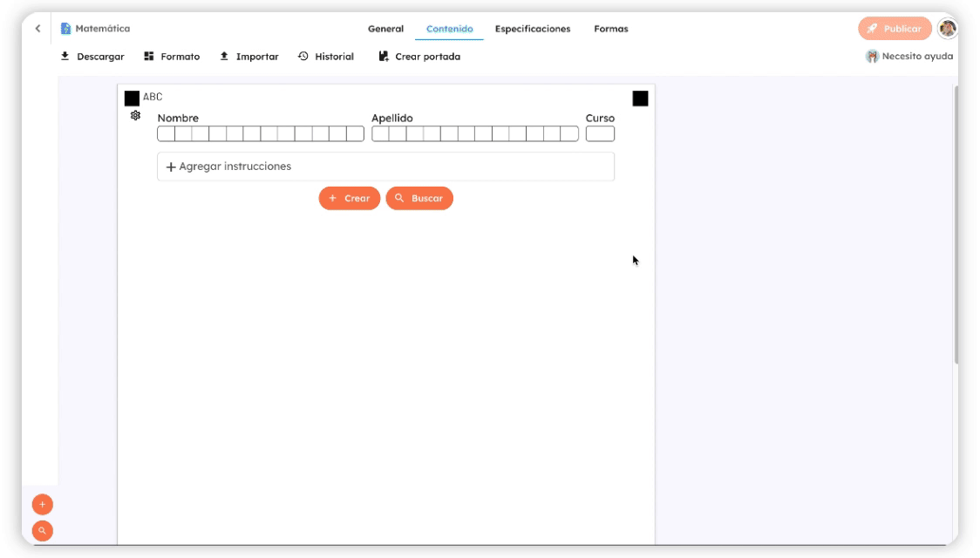
Task: Click the orange Crear button
Action: [x=349, y=199]
